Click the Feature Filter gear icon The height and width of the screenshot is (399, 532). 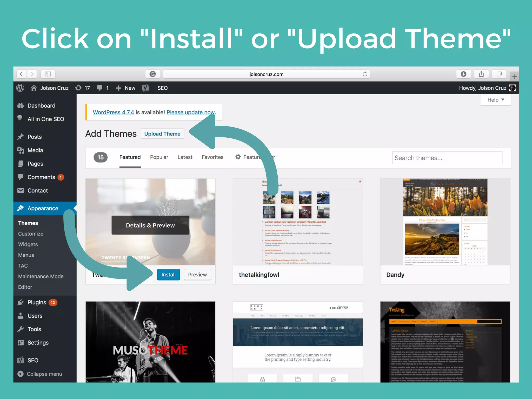(x=238, y=157)
